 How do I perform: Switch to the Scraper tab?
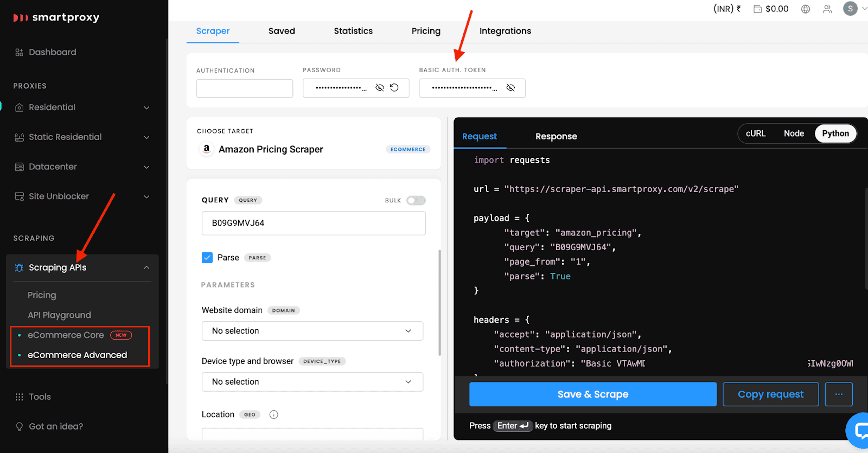[213, 31]
